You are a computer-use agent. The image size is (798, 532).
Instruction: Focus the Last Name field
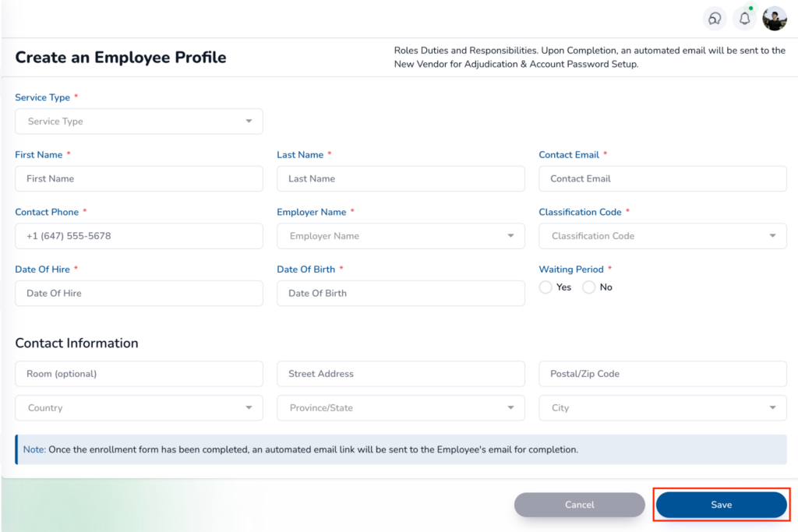tap(401, 178)
